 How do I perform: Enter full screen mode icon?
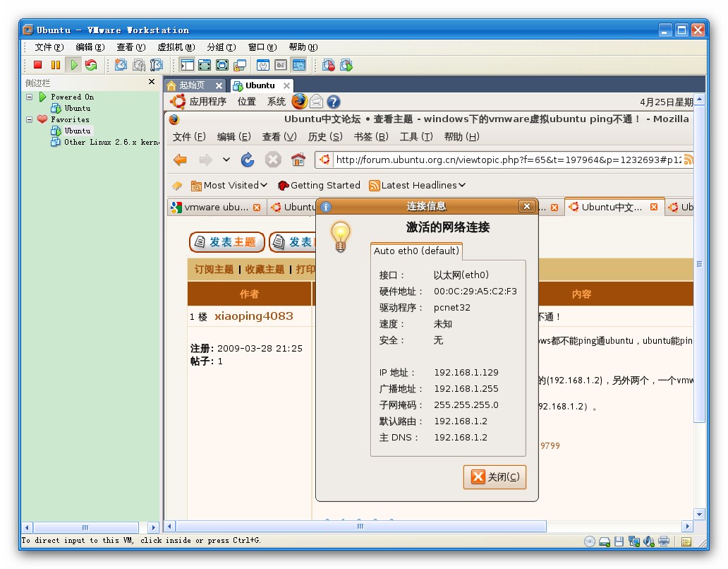pos(222,65)
